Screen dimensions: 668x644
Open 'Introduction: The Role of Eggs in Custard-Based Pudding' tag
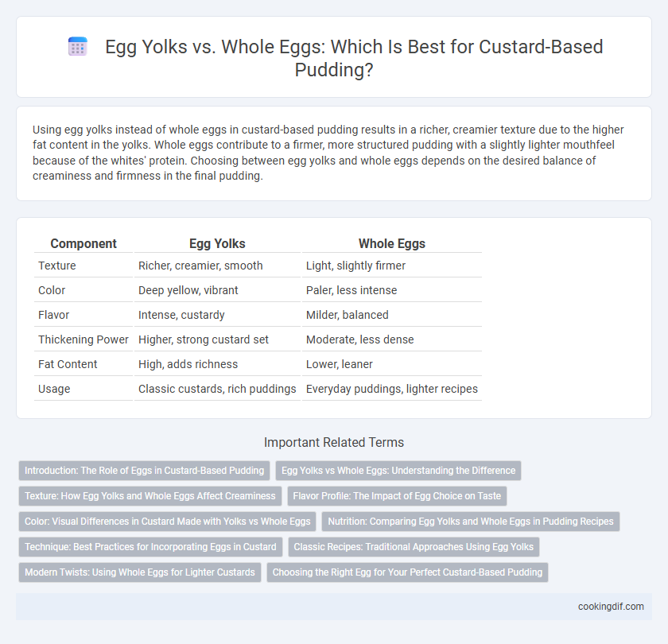coord(145,471)
